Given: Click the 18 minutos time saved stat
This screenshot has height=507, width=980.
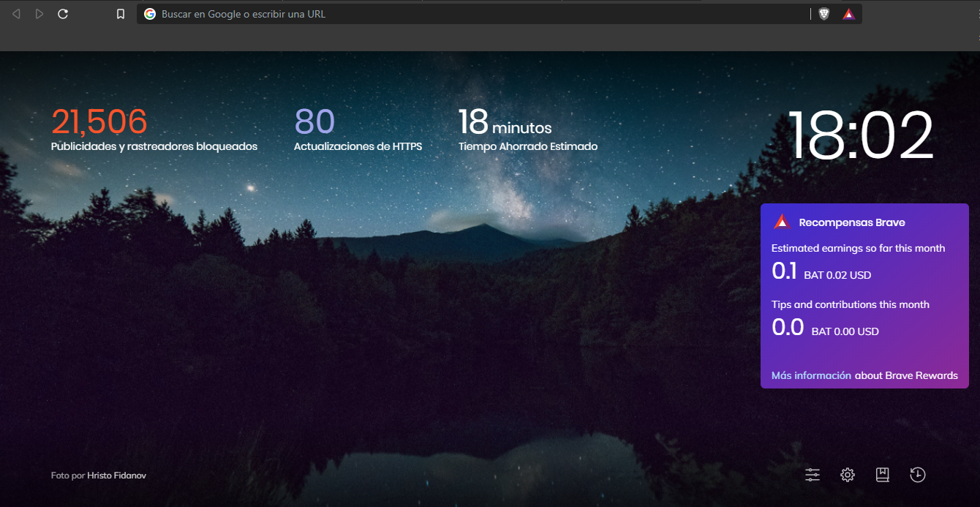Looking at the screenshot, I should click(505, 123).
